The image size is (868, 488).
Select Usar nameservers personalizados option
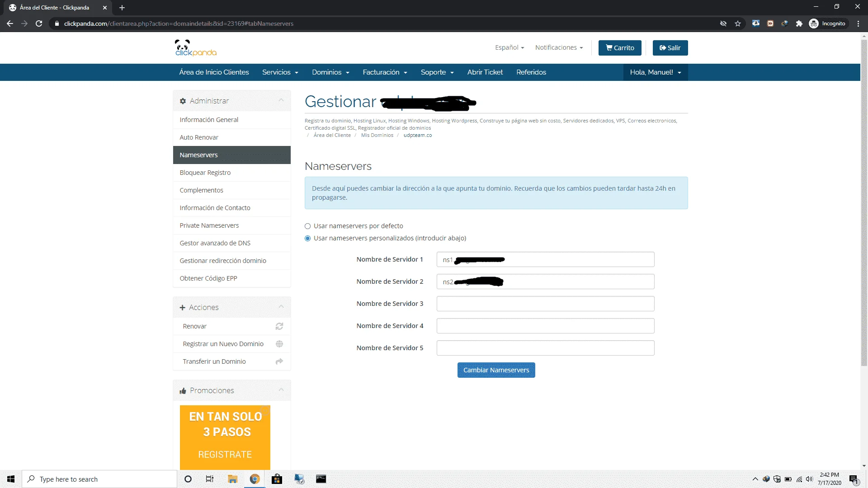click(307, 238)
